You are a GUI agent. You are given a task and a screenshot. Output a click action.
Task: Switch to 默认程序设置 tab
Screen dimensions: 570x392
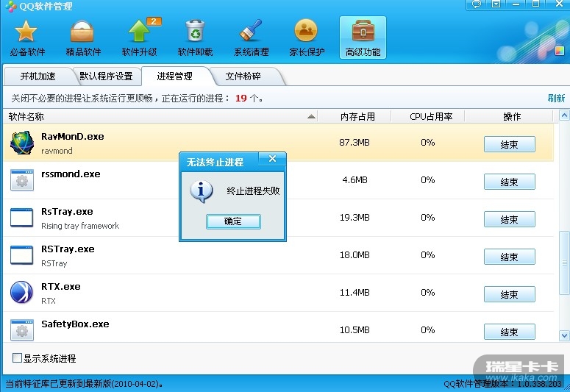[x=106, y=76]
